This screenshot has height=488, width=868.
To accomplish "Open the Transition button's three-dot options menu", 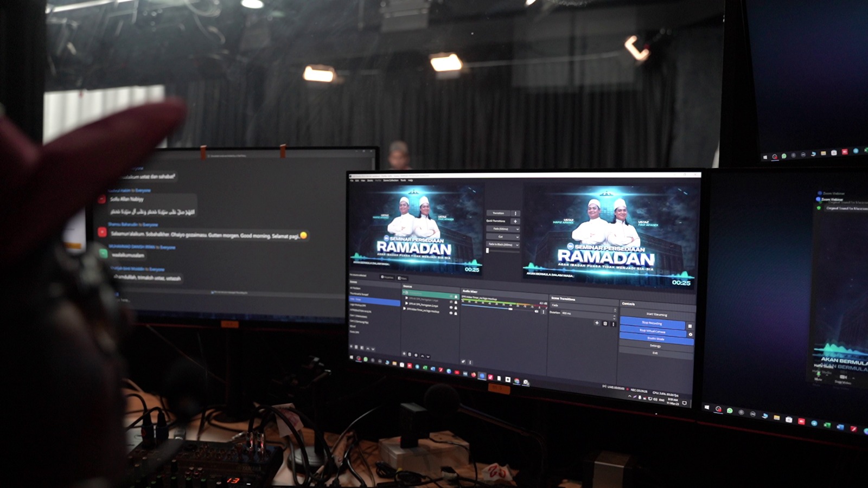I will pos(515,213).
